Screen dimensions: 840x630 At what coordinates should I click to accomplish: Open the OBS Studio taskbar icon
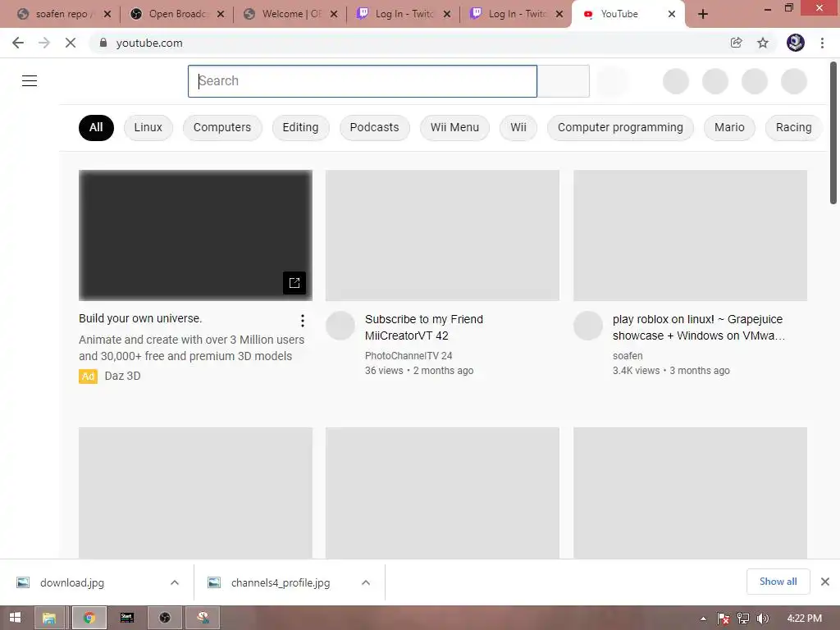click(x=164, y=618)
